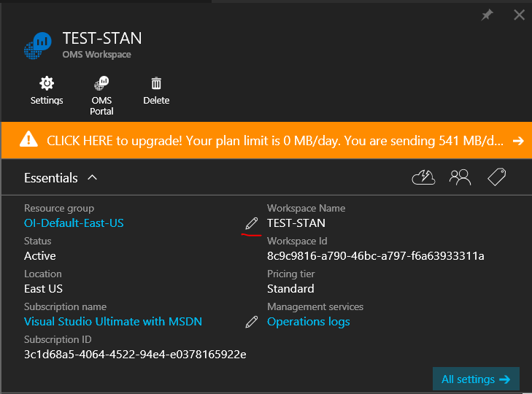The height and width of the screenshot is (394, 532).
Task: Open the users access icon
Action: [x=460, y=177]
